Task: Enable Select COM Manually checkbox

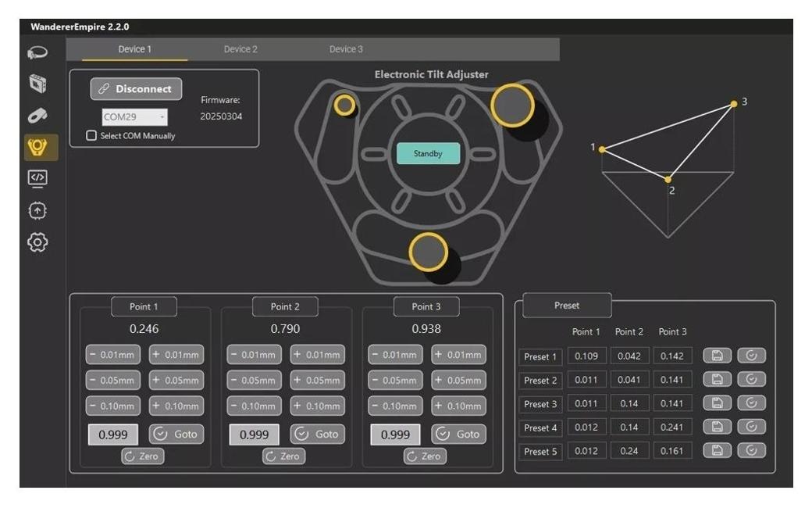Action: (91, 136)
